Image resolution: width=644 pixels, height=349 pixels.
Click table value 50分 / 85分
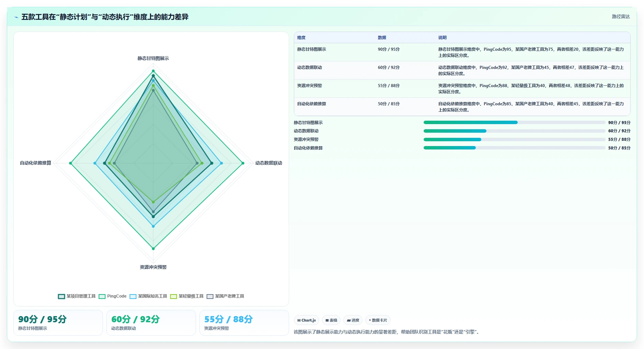389,104
